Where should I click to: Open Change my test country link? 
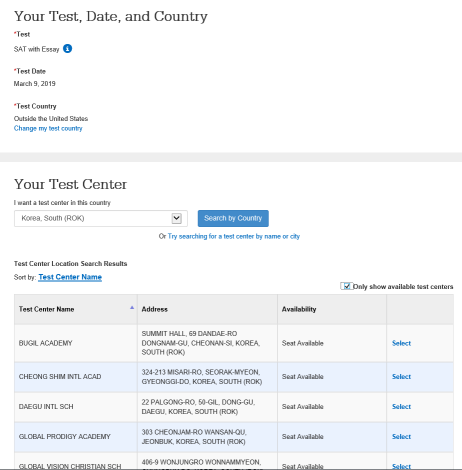48,128
